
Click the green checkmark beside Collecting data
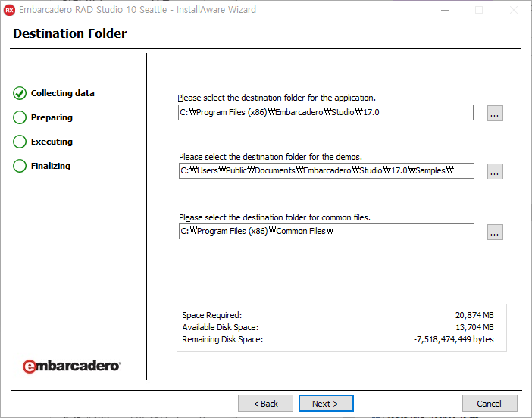[x=20, y=93]
